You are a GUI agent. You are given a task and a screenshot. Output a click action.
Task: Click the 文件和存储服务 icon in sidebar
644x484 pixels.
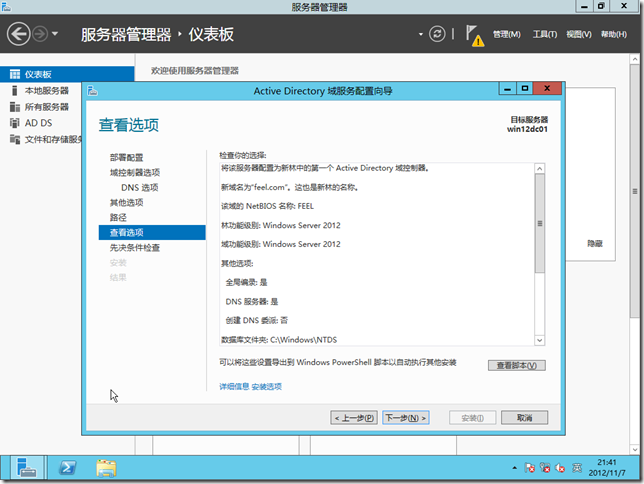coord(15,139)
